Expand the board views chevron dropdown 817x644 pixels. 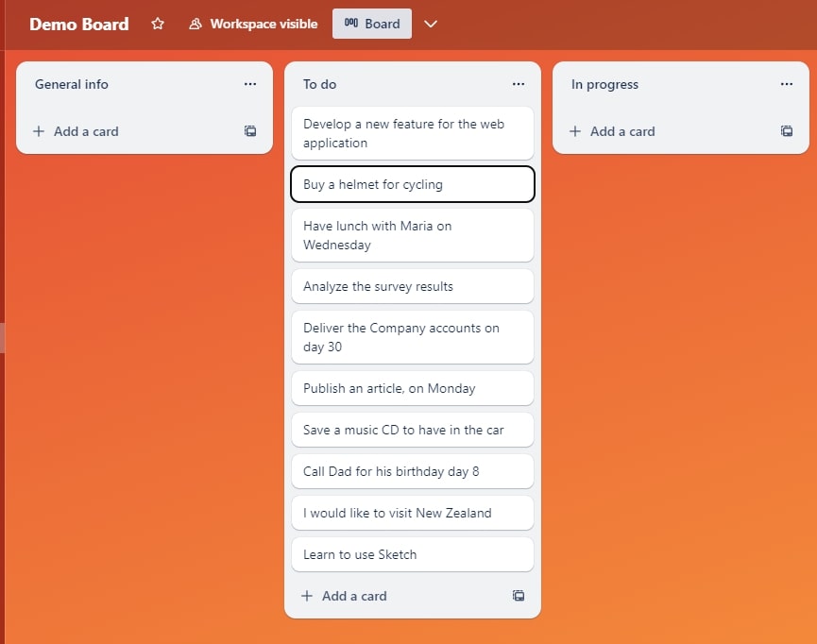click(431, 24)
